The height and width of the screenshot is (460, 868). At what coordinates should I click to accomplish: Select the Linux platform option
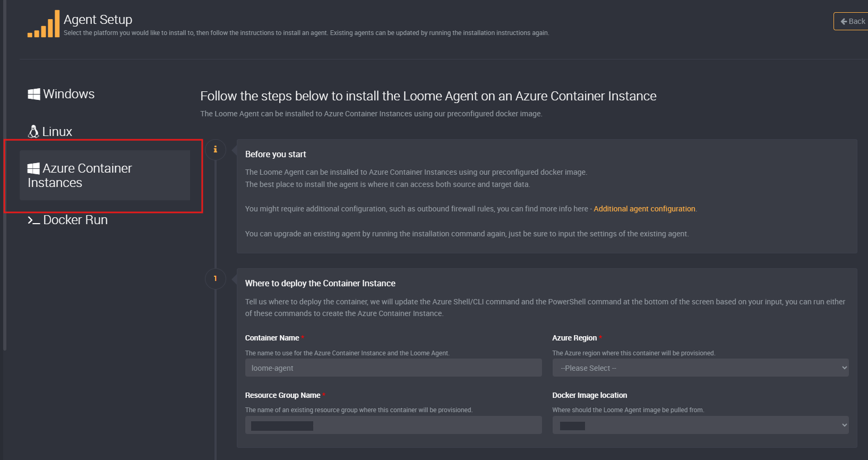50,131
